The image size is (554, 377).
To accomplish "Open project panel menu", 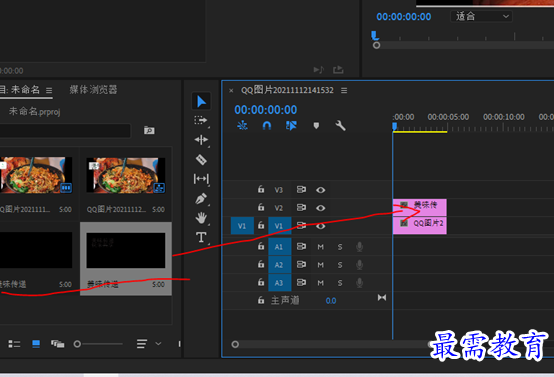I will pyautogui.click(x=49, y=90).
